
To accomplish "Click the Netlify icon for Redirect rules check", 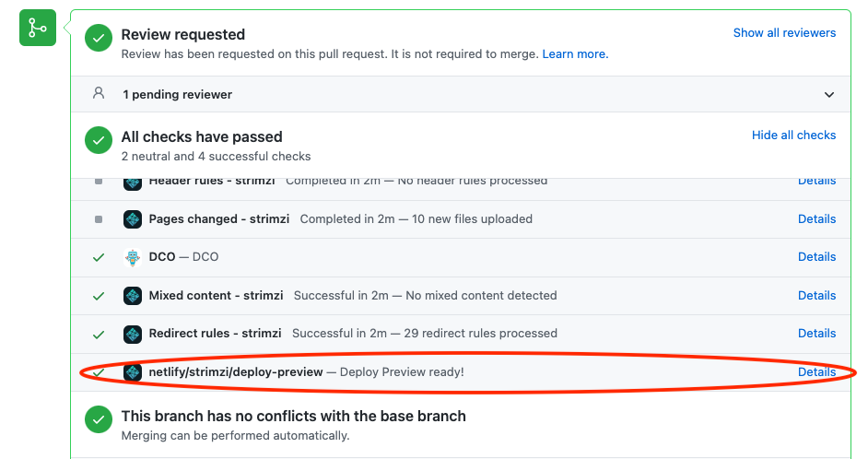I will coord(133,334).
